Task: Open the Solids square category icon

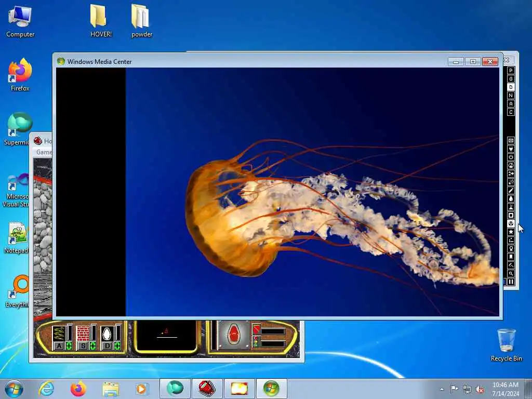Action: click(x=511, y=216)
